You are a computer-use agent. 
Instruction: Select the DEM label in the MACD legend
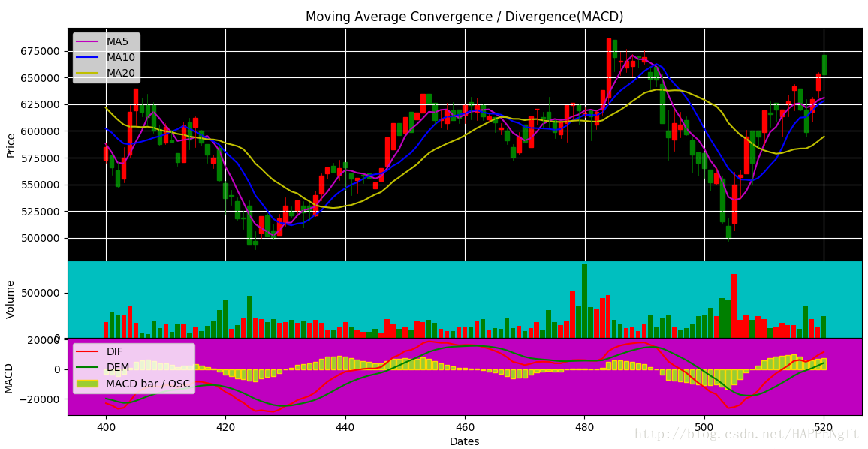click(x=118, y=368)
